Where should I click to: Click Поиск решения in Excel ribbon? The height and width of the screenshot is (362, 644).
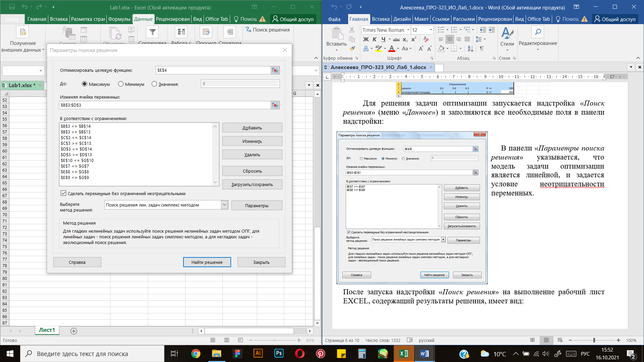pyautogui.click(x=268, y=30)
